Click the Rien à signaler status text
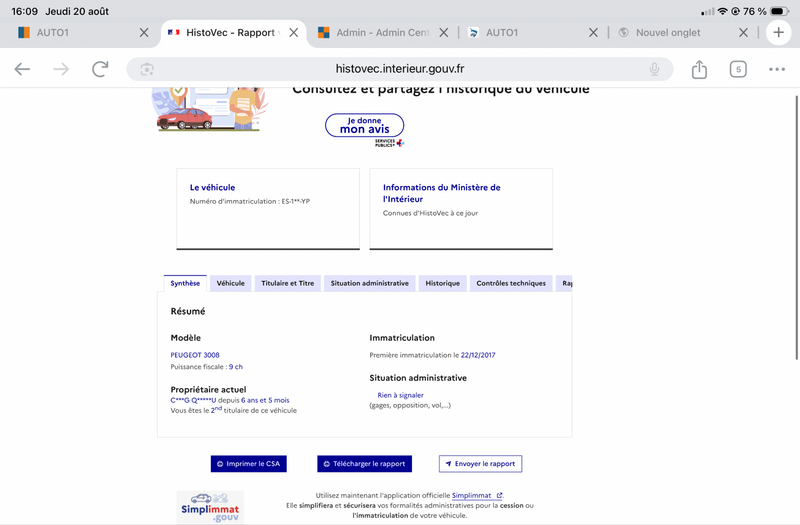 [401, 395]
